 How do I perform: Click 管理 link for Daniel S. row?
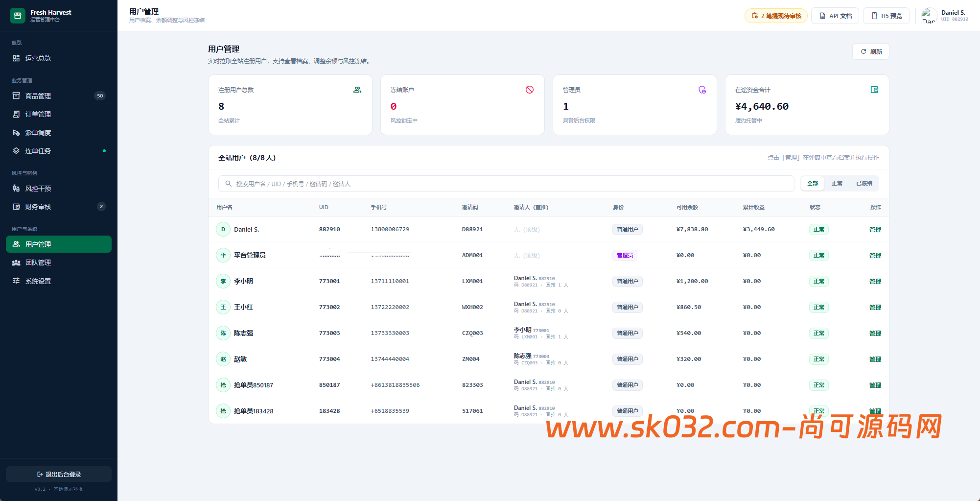click(x=875, y=229)
